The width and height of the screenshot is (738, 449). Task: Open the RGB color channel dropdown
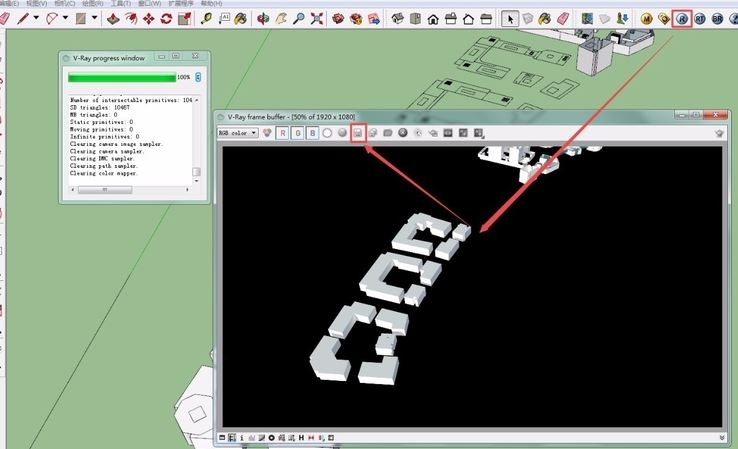click(237, 133)
